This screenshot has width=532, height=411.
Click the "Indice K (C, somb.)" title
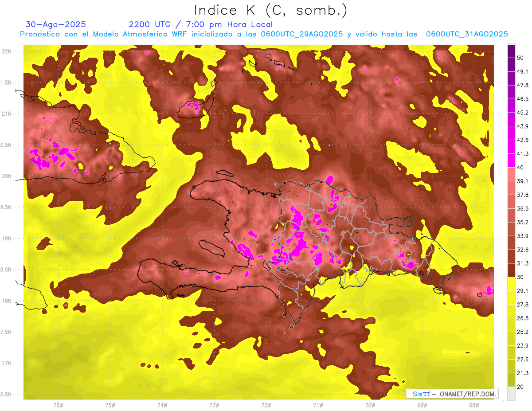click(x=270, y=10)
